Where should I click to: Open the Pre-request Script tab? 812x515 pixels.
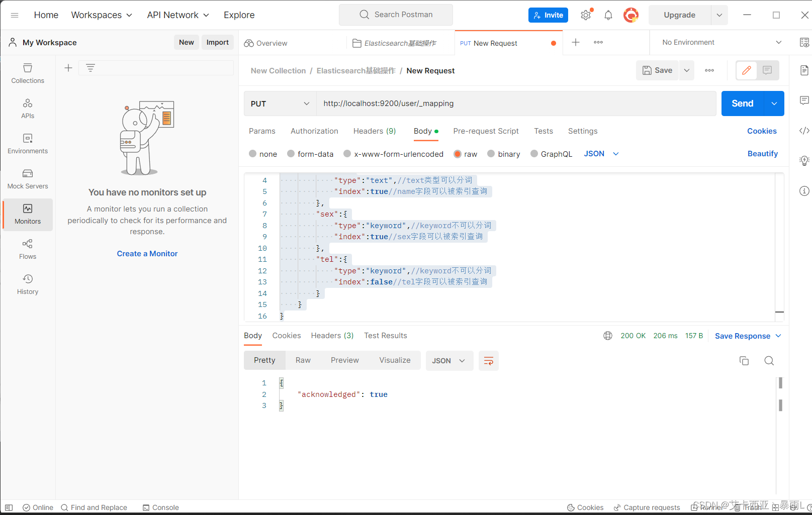coord(486,131)
